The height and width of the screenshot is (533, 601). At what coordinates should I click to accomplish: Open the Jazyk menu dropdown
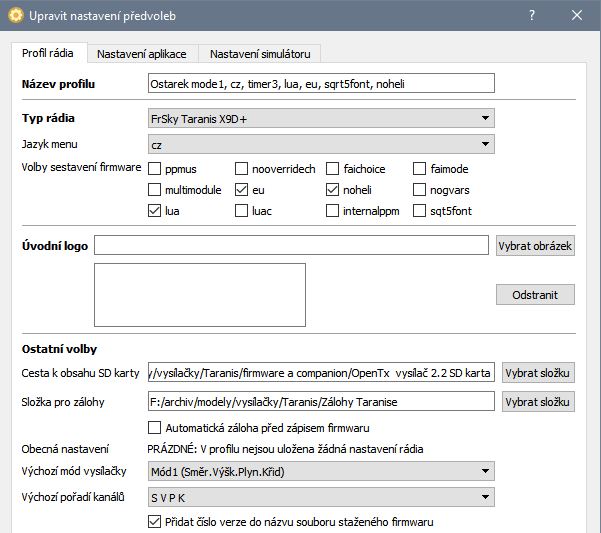320,145
